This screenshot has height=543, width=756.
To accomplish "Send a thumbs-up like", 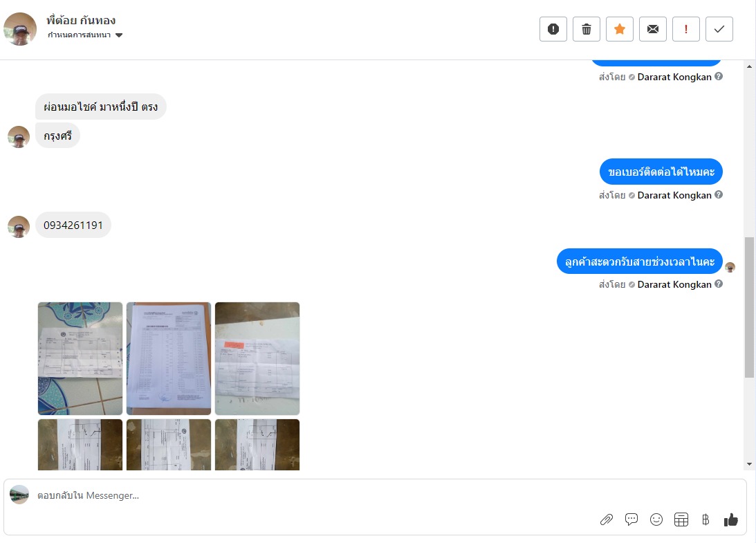I will point(731,519).
